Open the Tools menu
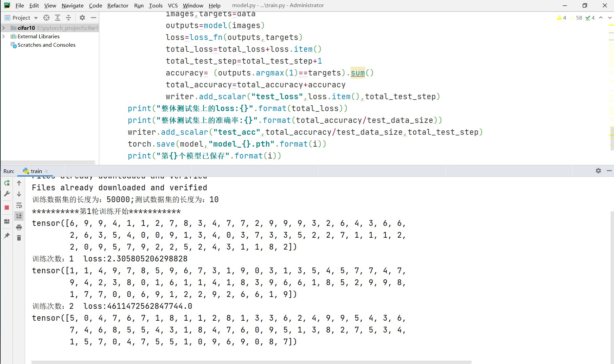614x364 pixels. click(156, 5)
